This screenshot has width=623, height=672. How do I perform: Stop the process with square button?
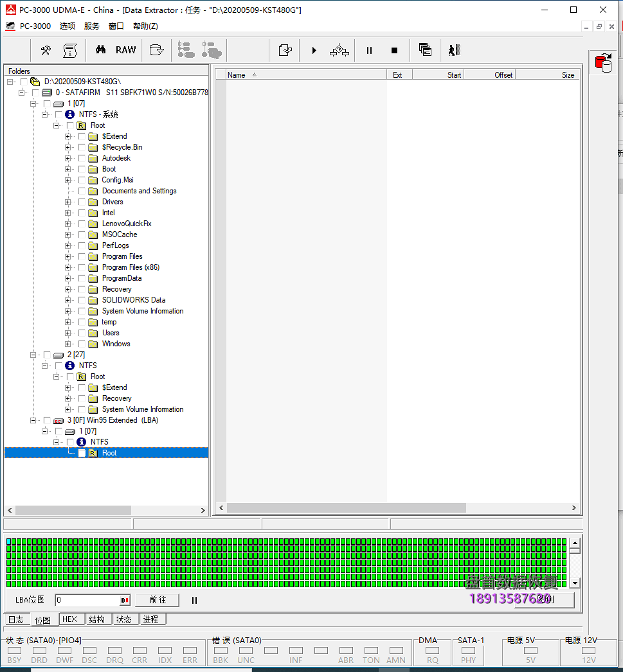395,51
